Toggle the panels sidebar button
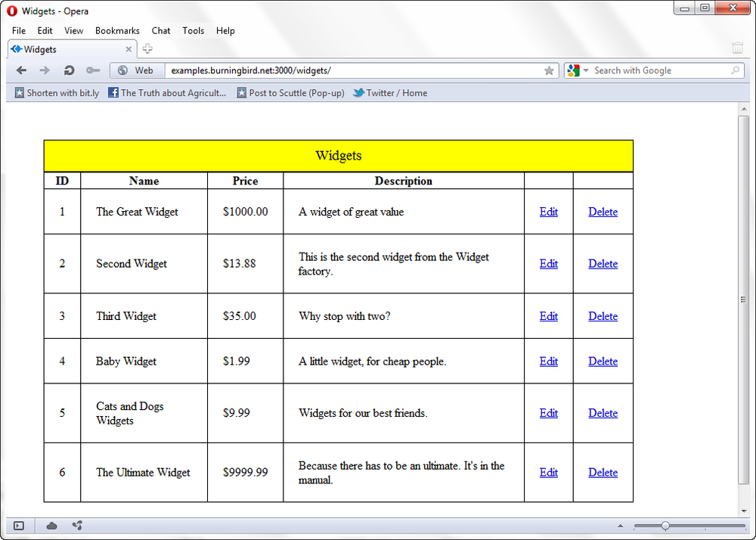This screenshot has height=540, width=756. [18, 525]
